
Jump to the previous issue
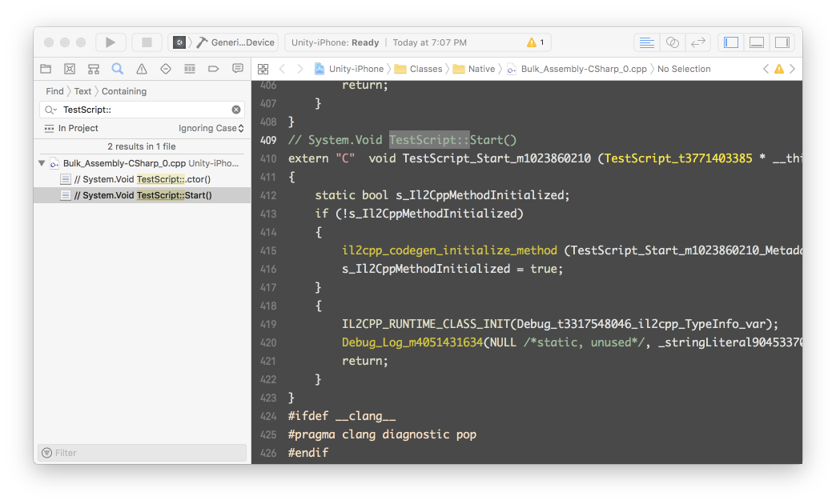766,69
